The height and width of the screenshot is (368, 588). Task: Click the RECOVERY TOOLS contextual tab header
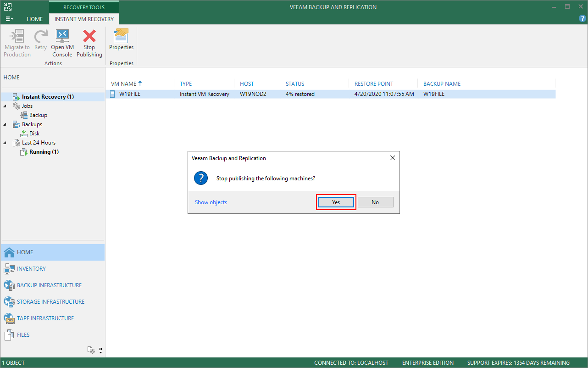[x=84, y=7]
